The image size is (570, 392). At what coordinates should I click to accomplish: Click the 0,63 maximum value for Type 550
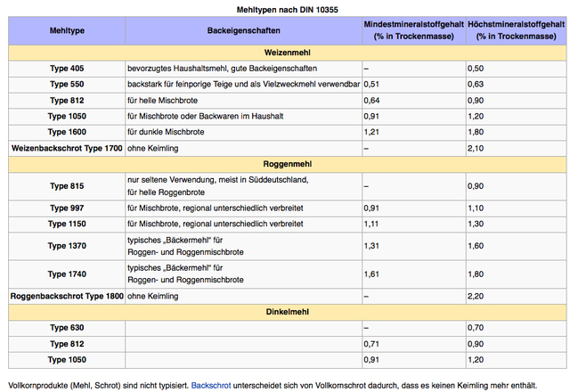point(476,85)
